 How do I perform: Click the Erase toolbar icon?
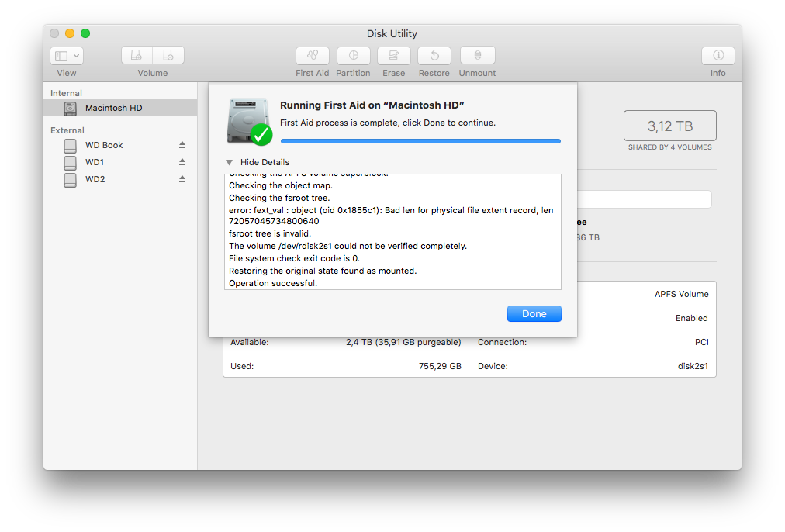click(x=394, y=56)
